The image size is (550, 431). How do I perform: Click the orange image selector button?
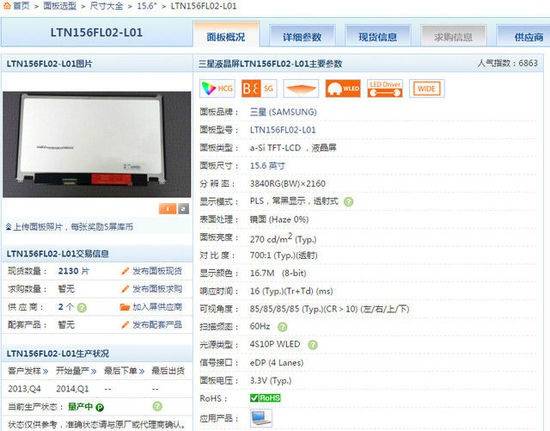click(168, 209)
